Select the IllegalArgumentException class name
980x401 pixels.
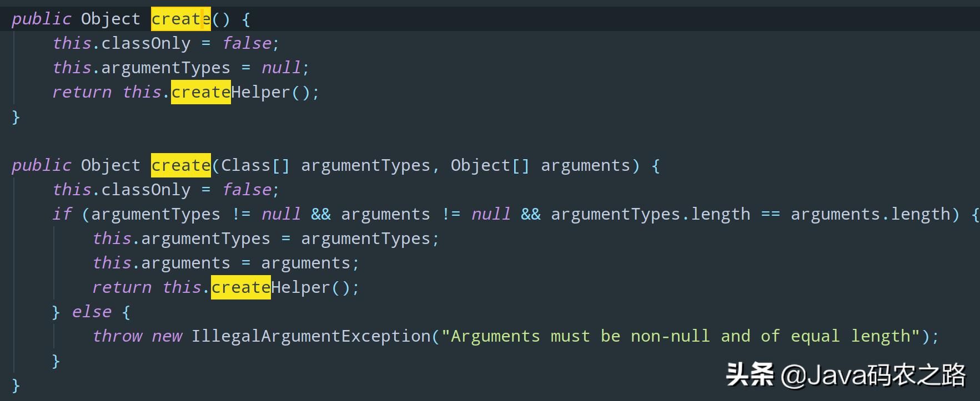tap(311, 337)
